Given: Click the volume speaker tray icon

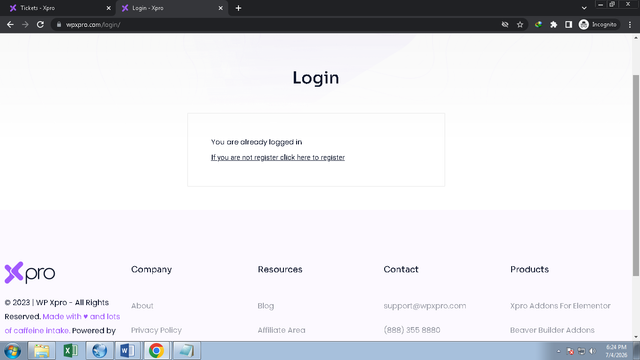Looking at the screenshot, I should pos(593,351).
